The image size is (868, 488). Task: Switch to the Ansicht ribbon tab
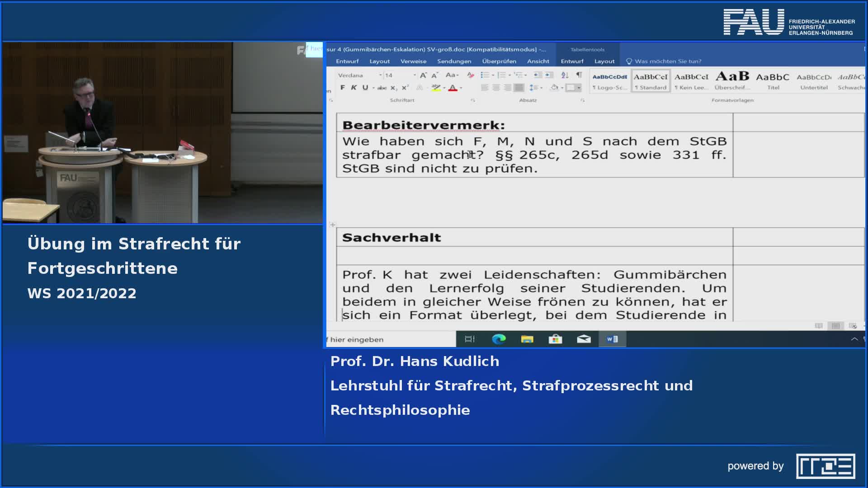coord(538,61)
